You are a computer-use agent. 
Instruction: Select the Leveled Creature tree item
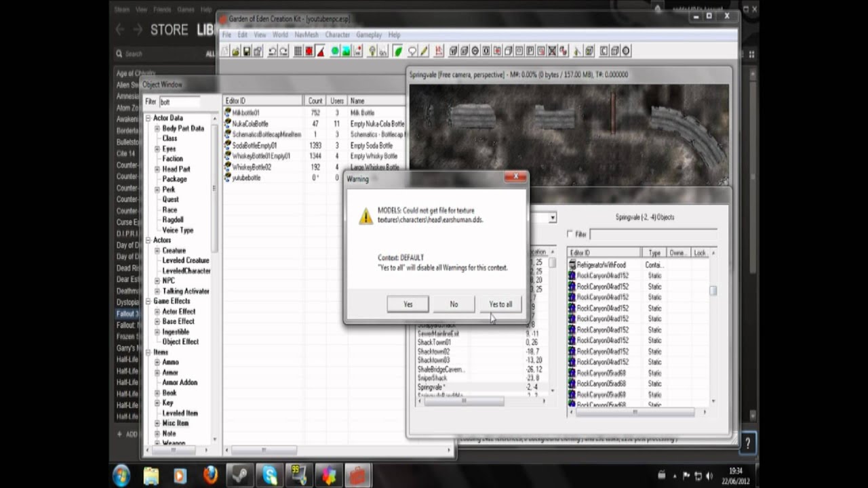coord(186,260)
